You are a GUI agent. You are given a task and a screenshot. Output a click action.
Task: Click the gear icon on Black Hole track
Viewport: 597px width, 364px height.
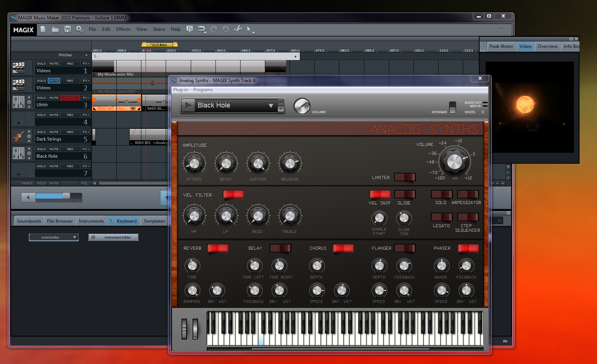click(x=29, y=154)
